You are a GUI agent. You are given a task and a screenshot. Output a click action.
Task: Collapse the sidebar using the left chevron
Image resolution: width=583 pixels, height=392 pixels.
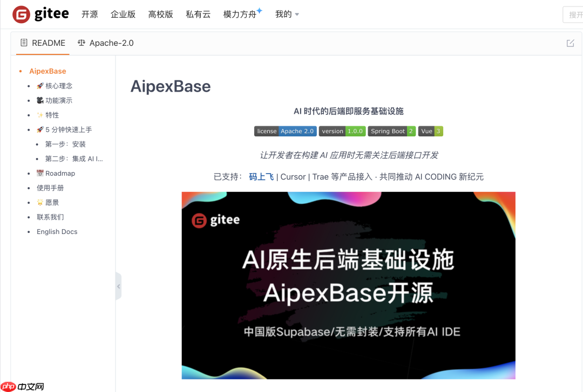click(x=119, y=286)
